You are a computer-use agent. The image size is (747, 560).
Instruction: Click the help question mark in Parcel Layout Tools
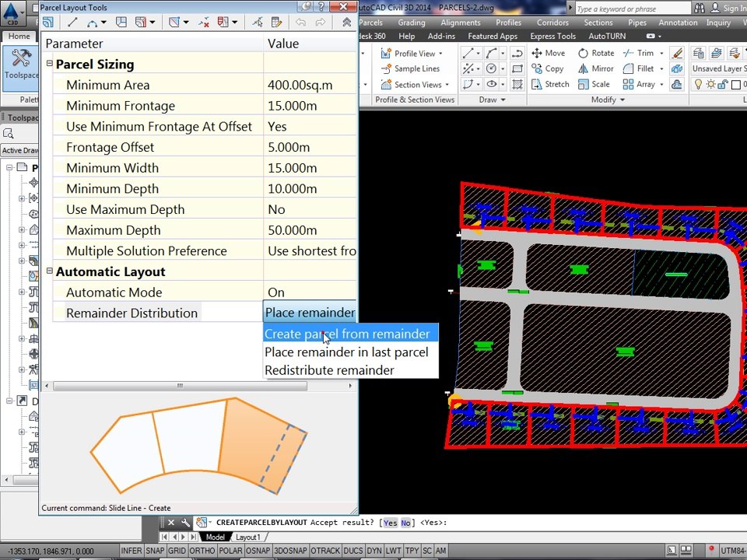(321, 6)
